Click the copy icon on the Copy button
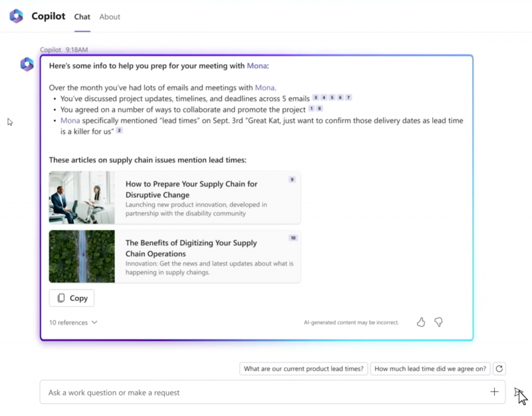The width and height of the screenshot is (532, 416). tap(61, 298)
